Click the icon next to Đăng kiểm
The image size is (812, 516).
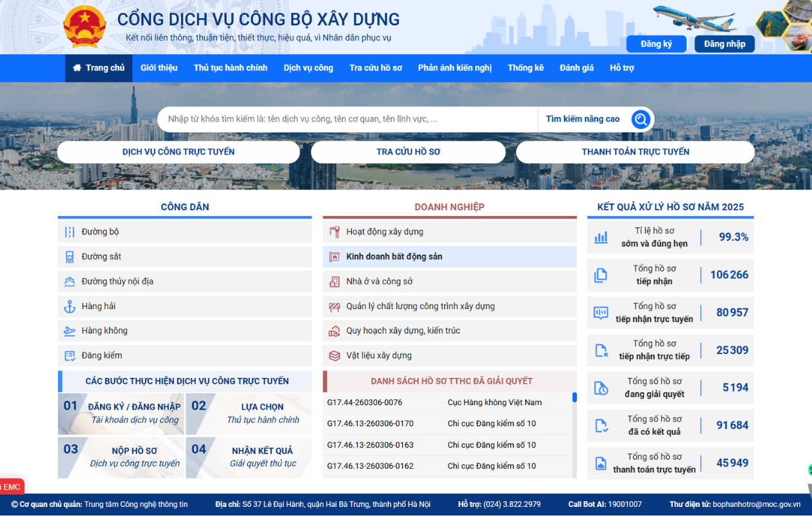(x=70, y=355)
